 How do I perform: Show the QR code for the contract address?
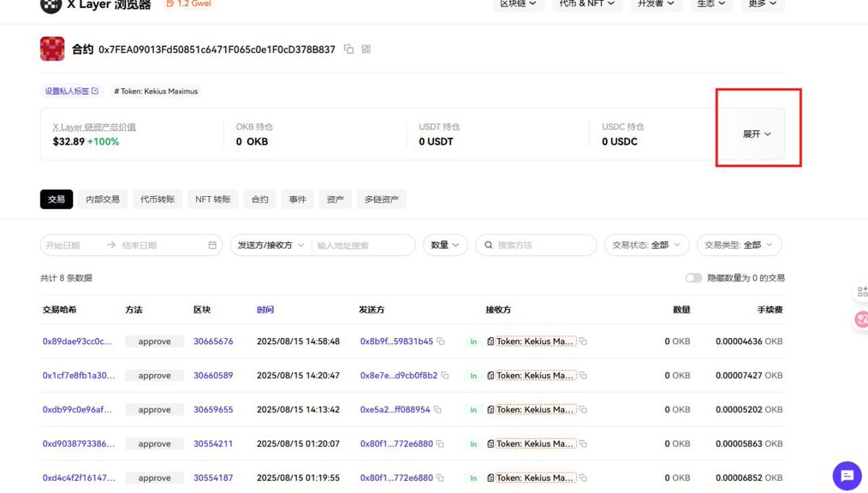click(366, 49)
